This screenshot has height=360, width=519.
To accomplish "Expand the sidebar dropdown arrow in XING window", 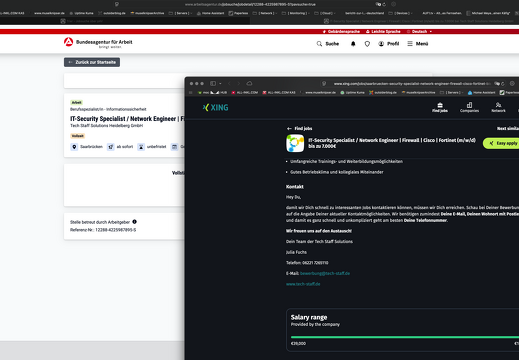I will (220, 83).
